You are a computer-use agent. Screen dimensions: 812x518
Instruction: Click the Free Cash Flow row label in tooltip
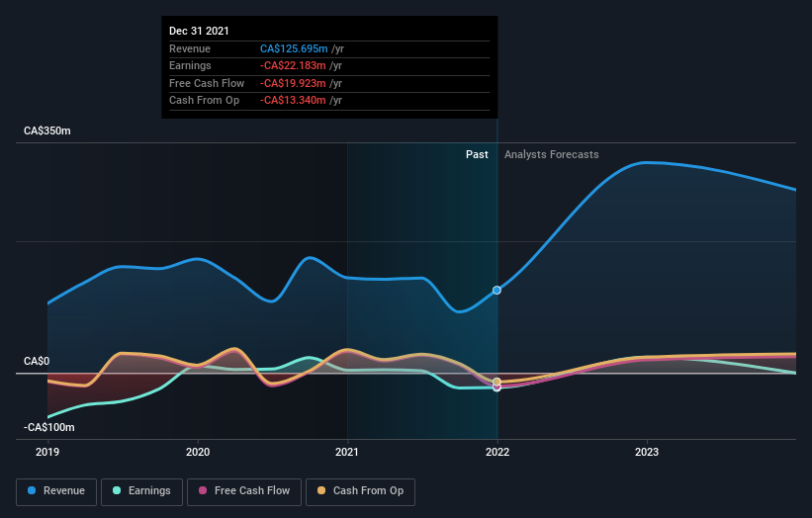click(x=207, y=83)
